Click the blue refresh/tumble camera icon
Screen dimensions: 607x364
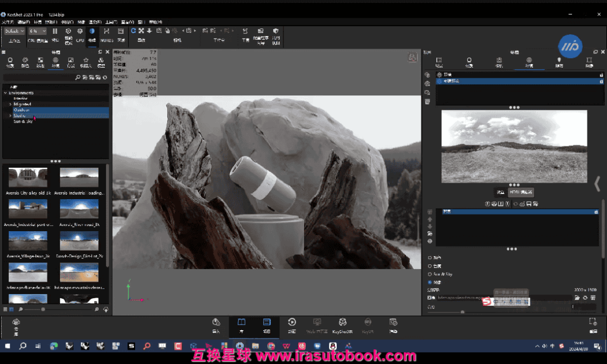[133, 31]
